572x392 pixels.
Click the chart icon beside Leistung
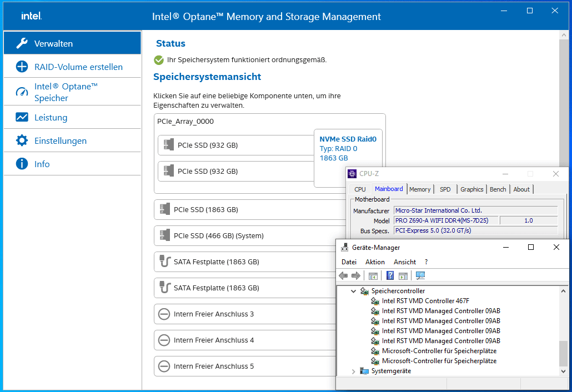point(22,117)
